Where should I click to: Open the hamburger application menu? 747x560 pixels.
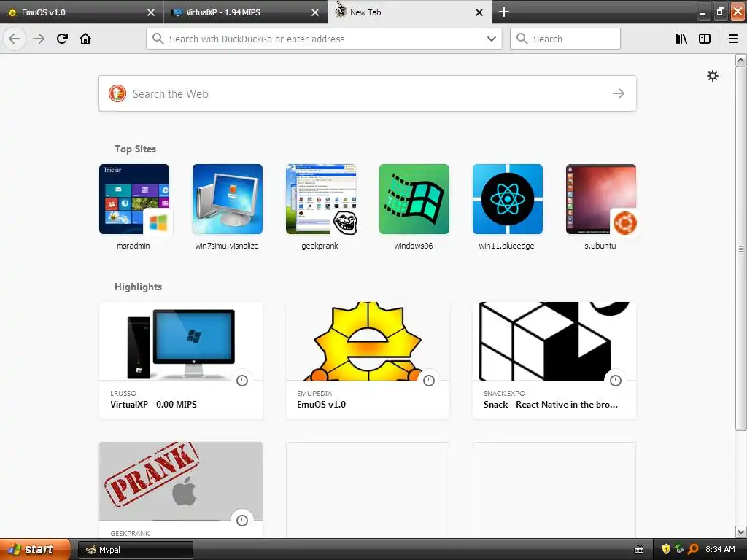tap(733, 39)
